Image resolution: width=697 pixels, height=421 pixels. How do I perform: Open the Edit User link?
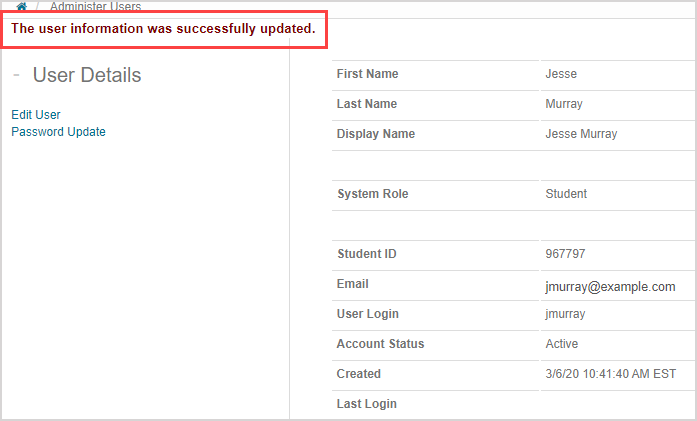(x=36, y=115)
